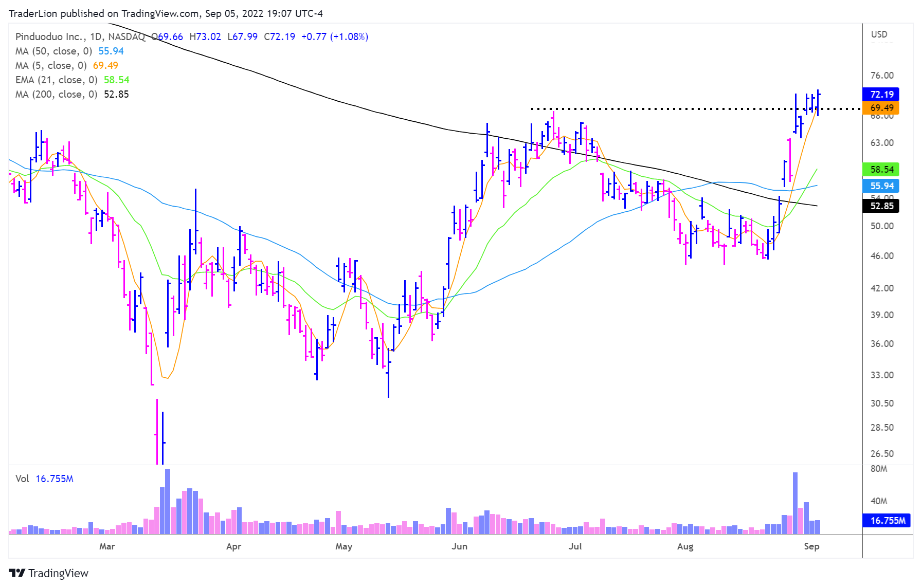Click the 50.00 price axis label
The width and height of the screenshot is (922, 588).
882,226
